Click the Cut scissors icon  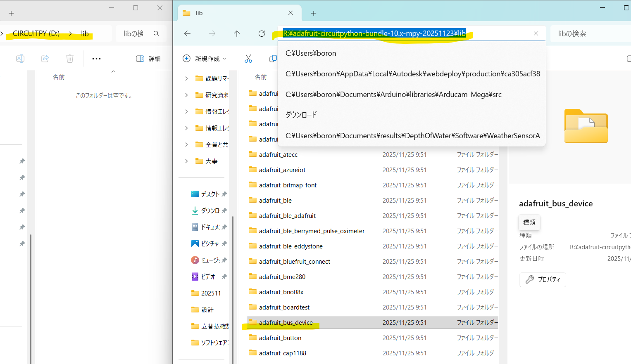click(x=248, y=59)
